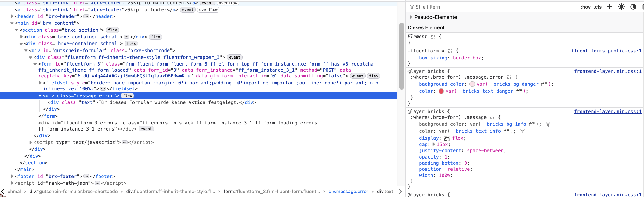Open flexbox editor icon beside display: flex

pyautogui.click(x=447, y=138)
